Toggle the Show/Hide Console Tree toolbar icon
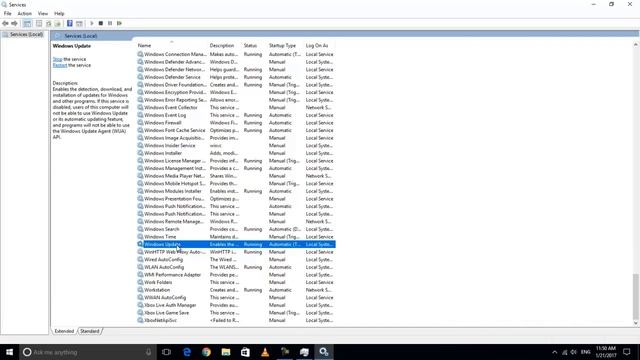The image size is (640, 360). (27, 24)
